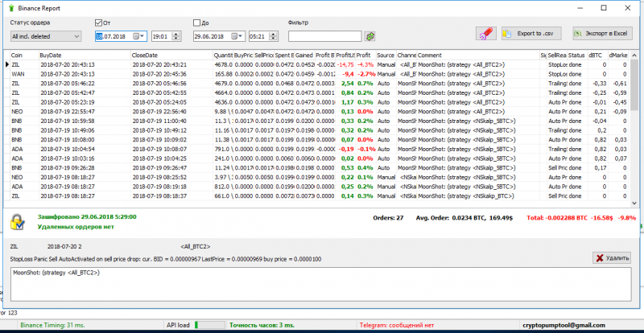Click the API load progress bar
The width and height of the screenshot is (644, 333).
[x=209, y=325]
